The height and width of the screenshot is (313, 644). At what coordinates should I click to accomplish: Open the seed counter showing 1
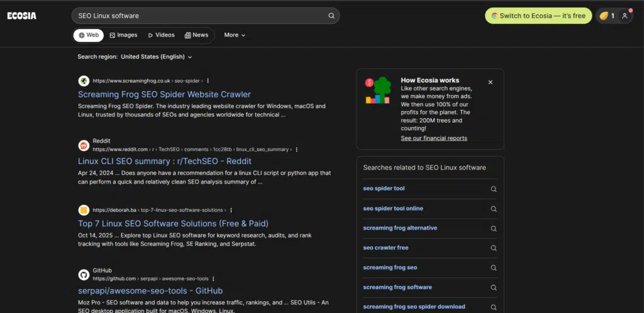coord(607,16)
